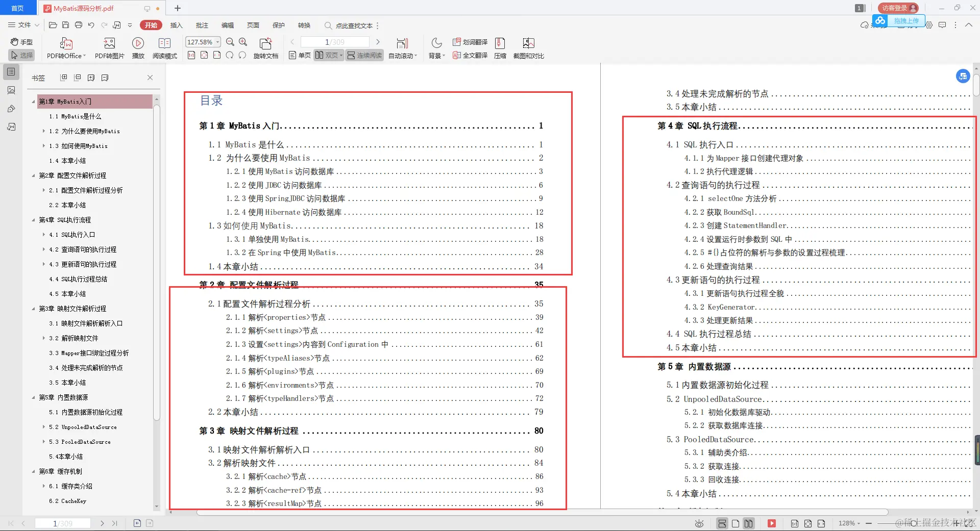Collapse 第1章 MyBatis入门 bookmark node
This screenshot has width=980, height=531.
coord(33,102)
